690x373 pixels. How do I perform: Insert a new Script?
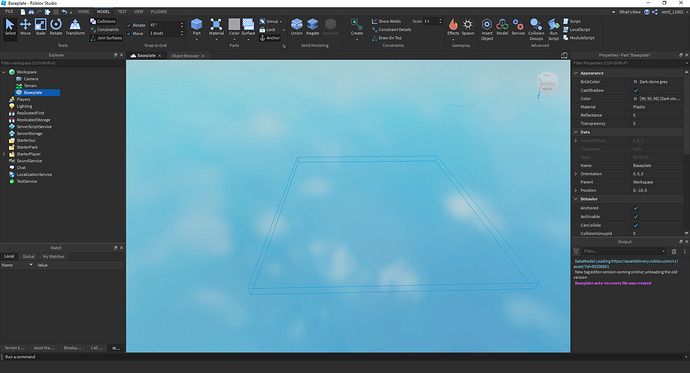572,21
